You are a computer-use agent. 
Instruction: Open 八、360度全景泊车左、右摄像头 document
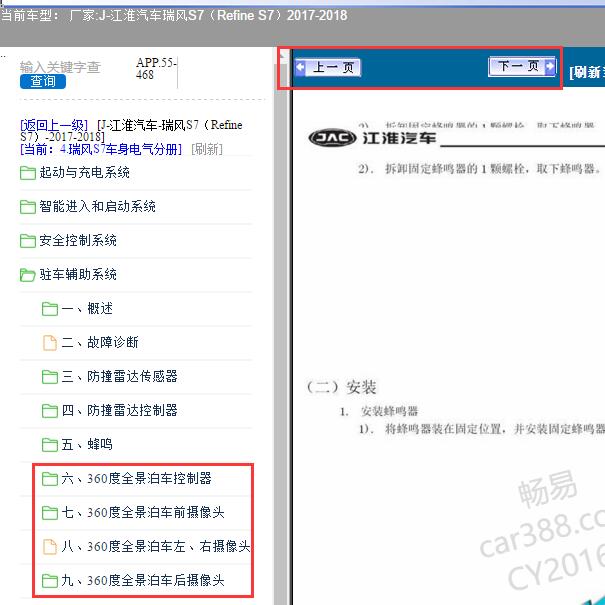(x=156, y=546)
